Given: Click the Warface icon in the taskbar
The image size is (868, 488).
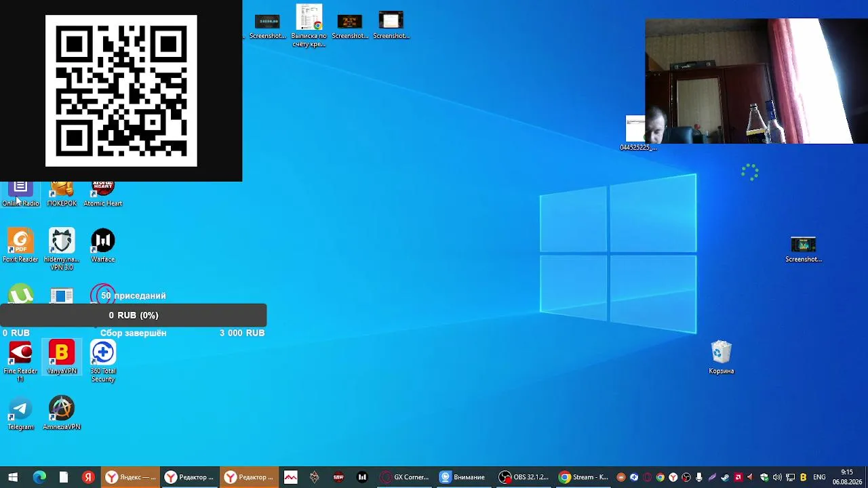Looking at the screenshot, I should [362, 477].
